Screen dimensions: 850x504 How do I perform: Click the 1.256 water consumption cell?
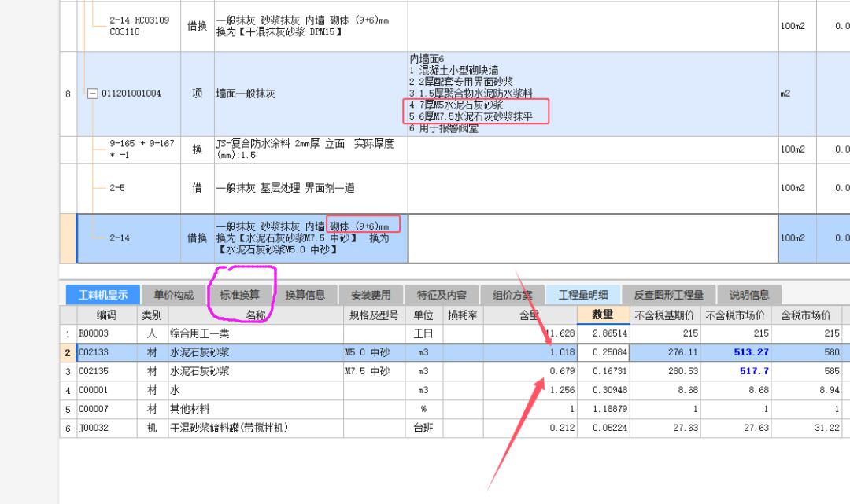[530, 390]
